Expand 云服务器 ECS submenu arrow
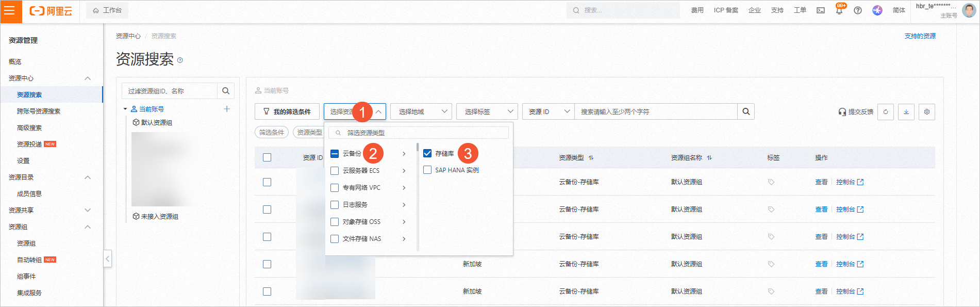 pyautogui.click(x=404, y=171)
